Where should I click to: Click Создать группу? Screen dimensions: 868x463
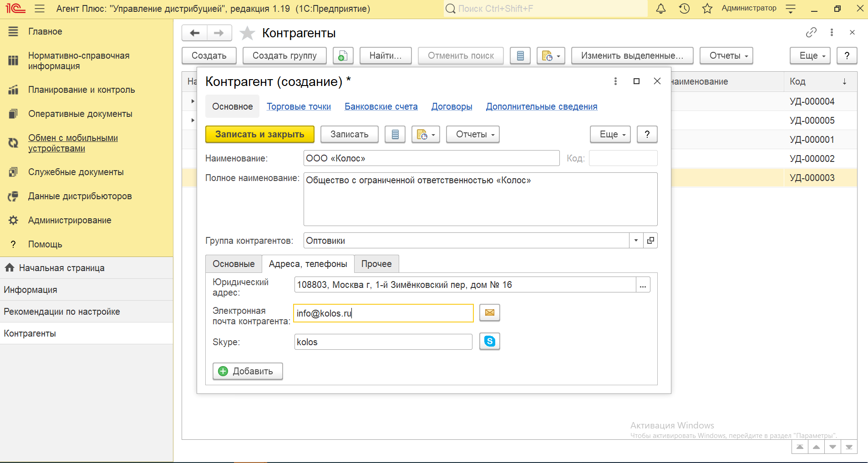tap(284, 55)
